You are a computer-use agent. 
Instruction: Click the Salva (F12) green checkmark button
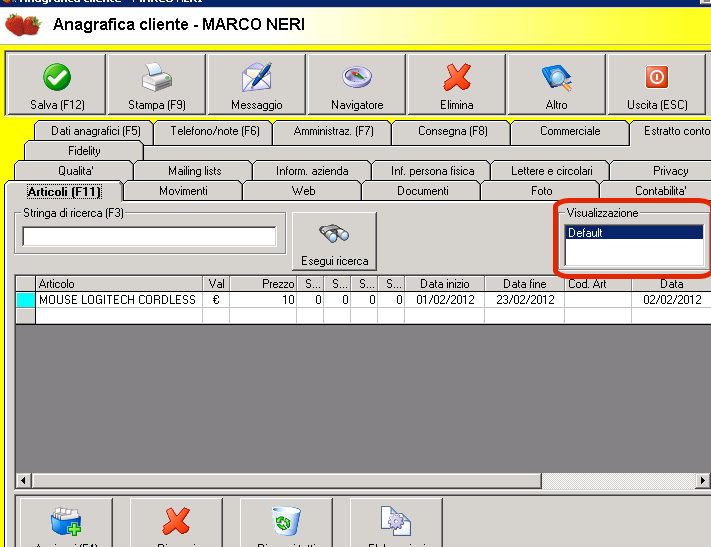tap(57, 84)
